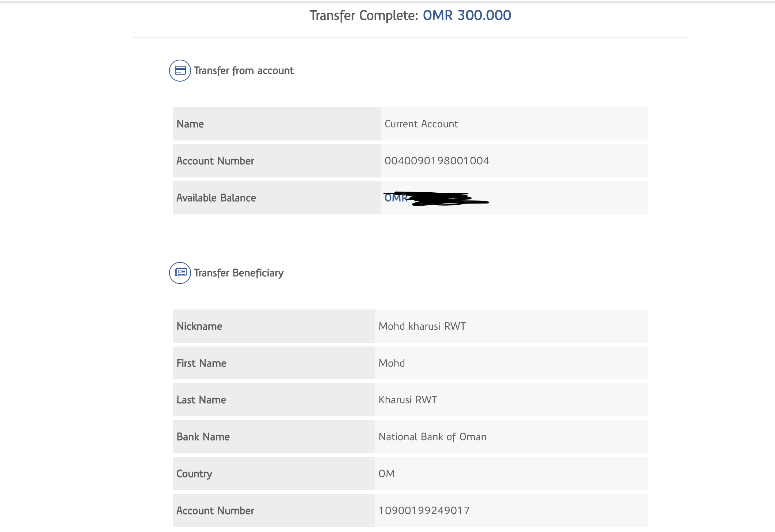
Task: Click the National Bank of Oman value
Action: pos(433,437)
